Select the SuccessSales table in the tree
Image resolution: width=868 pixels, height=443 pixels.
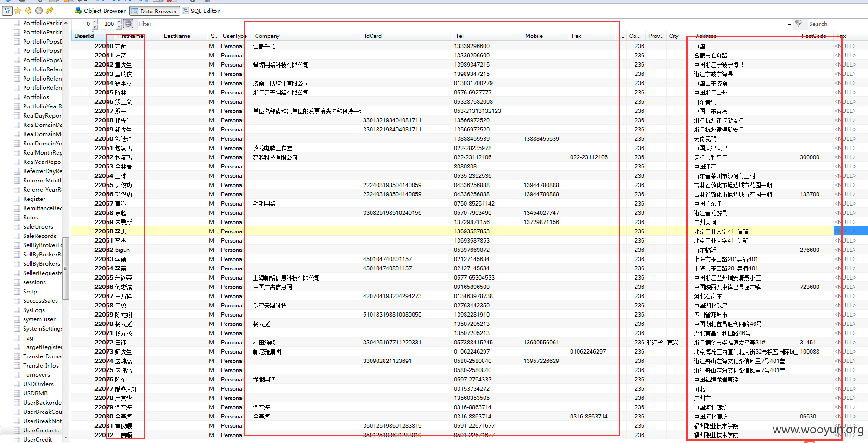click(40, 301)
